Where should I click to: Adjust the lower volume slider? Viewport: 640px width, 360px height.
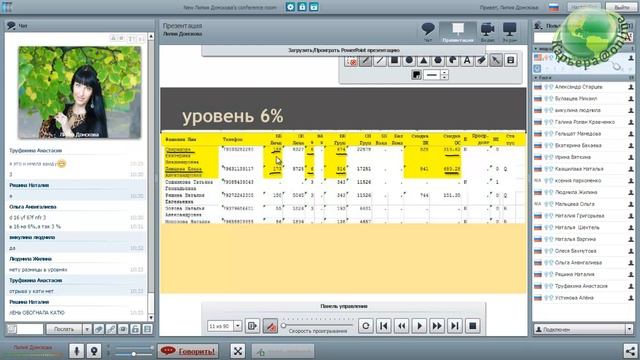133,354
